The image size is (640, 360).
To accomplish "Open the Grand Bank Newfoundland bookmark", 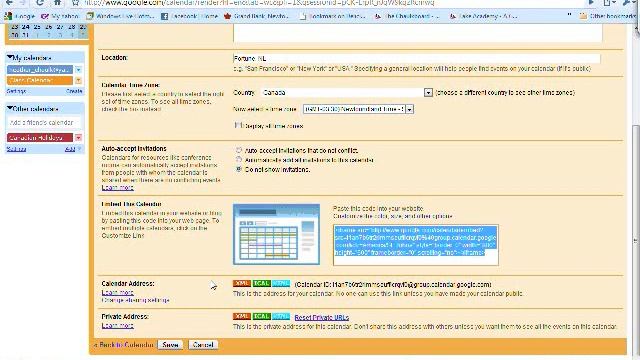I will [256, 16].
